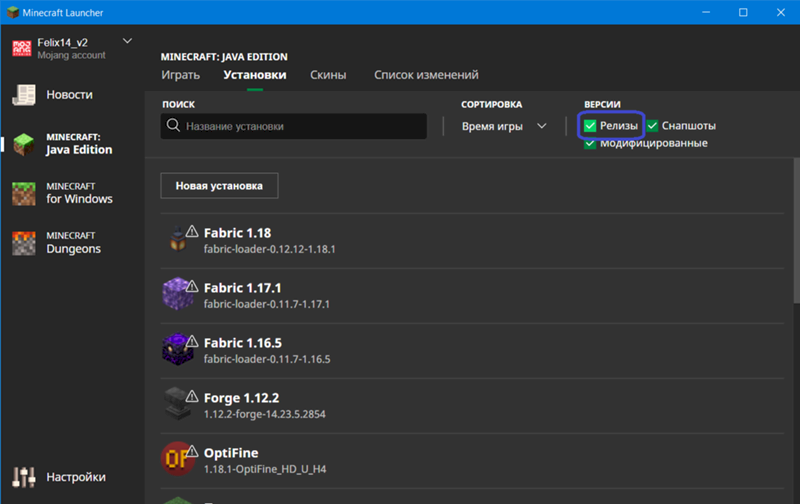
Task: Click the Fabric 1.18 lantern icon
Action: (176, 240)
